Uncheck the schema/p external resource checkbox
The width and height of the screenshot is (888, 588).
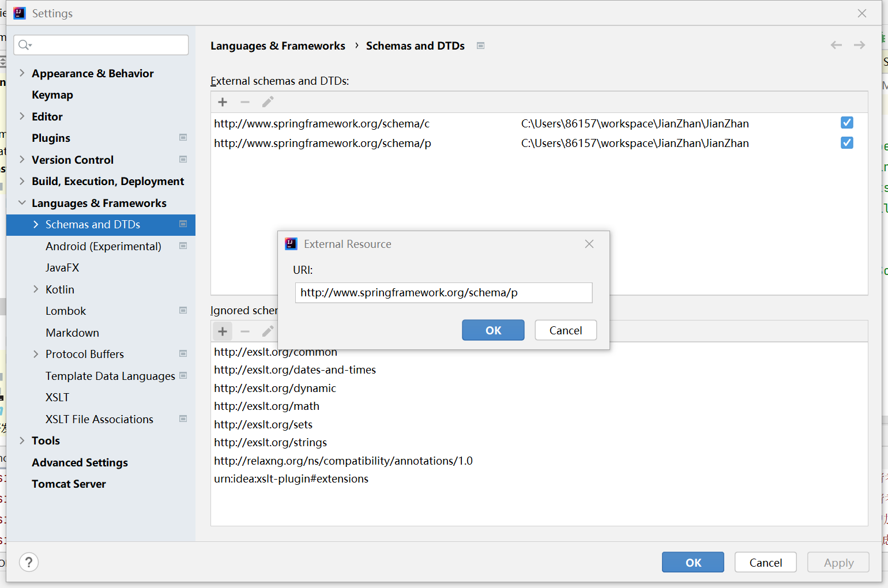846,142
